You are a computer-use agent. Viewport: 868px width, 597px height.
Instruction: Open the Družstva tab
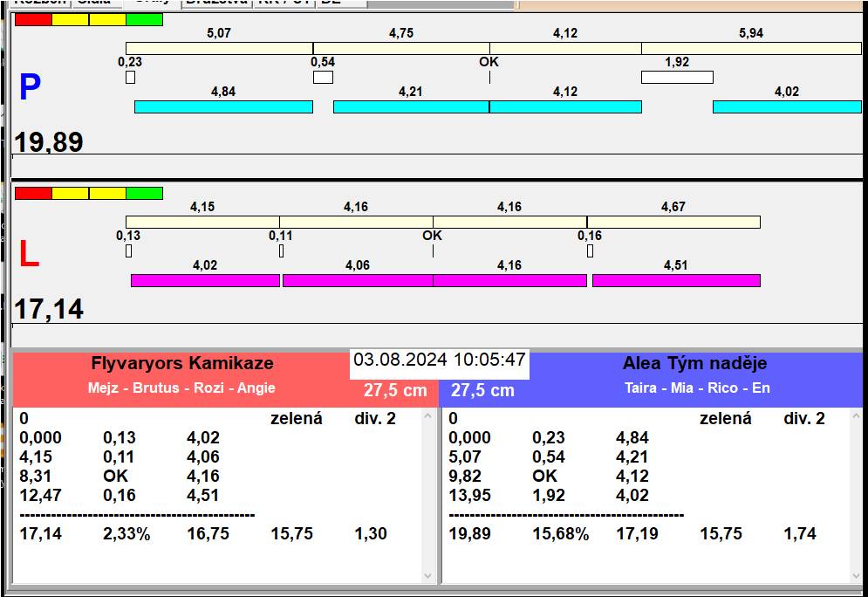(216, 3)
